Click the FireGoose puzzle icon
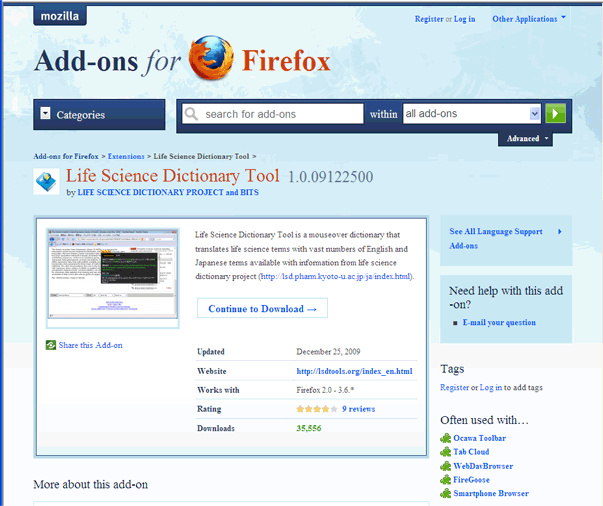This screenshot has height=506, width=603. coord(446,480)
